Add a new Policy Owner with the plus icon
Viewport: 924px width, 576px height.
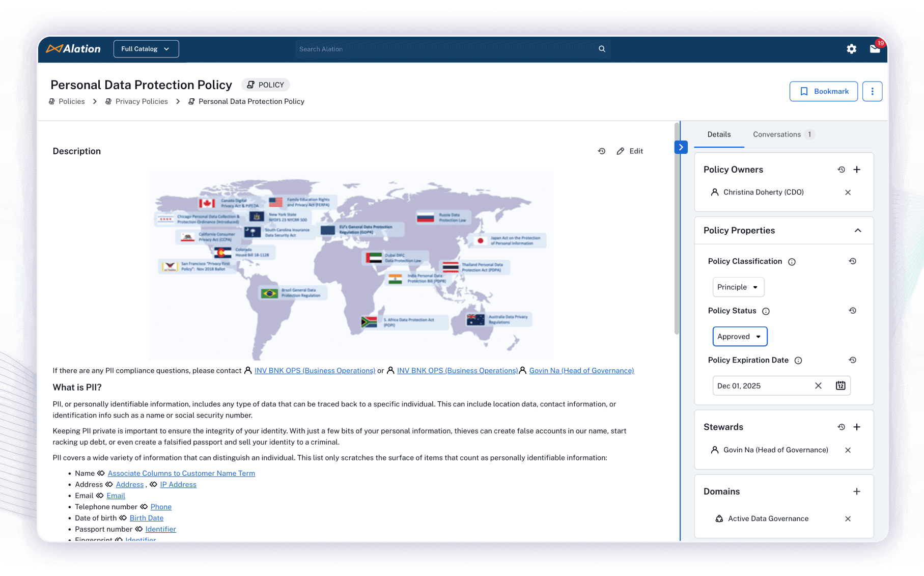click(x=857, y=169)
